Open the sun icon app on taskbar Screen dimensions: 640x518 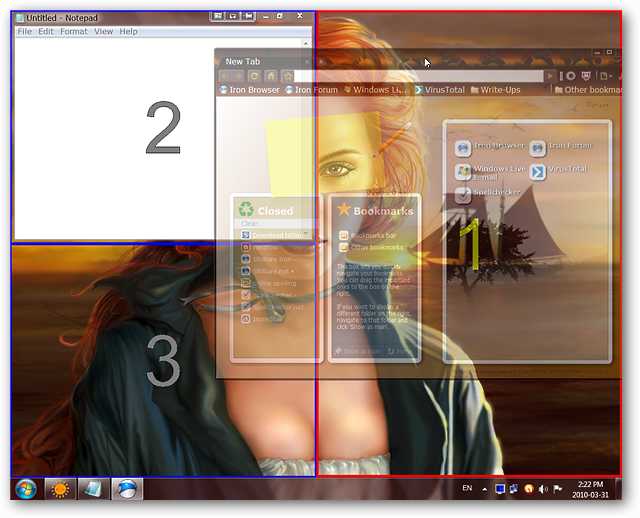pyautogui.click(x=60, y=489)
